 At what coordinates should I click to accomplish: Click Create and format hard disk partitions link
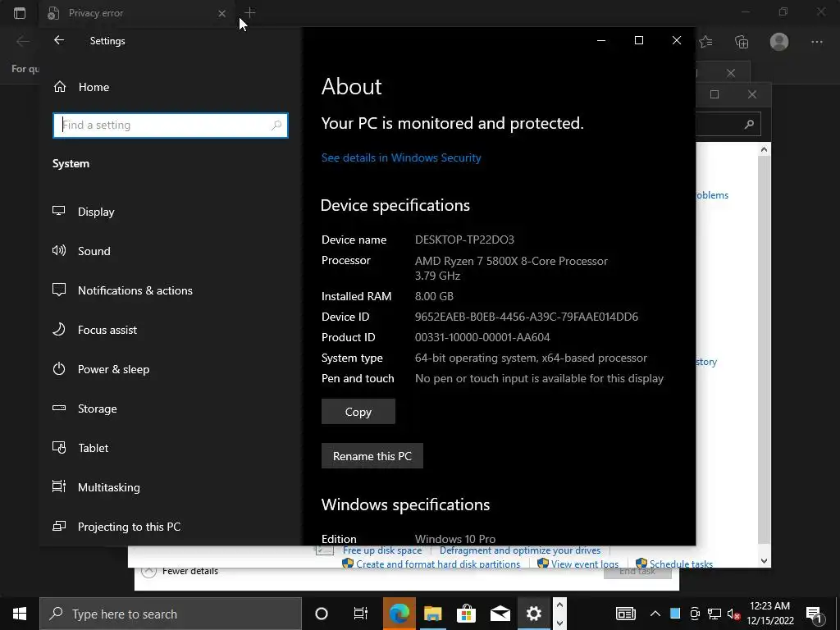pyautogui.click(x=438, y=564)
